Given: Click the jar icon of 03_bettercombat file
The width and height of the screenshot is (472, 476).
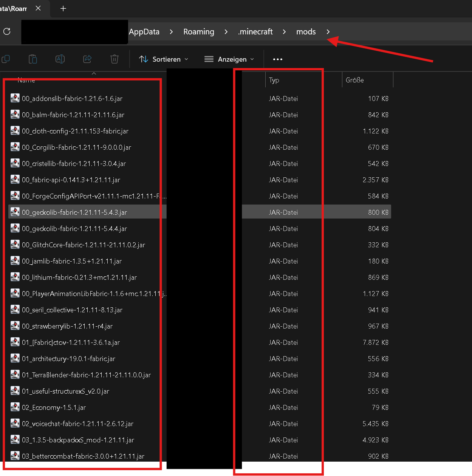Looking at the screenshot, I should [15, 456].
